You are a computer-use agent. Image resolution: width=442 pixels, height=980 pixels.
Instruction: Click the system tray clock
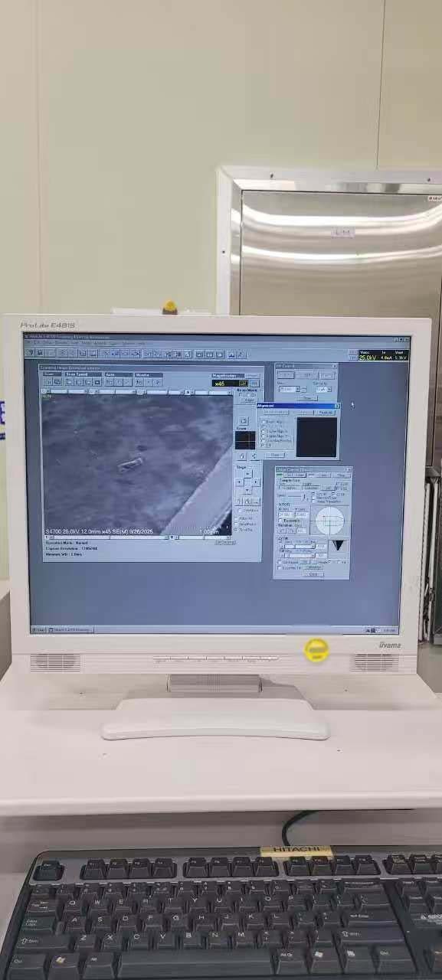click(x=389, y=630)
